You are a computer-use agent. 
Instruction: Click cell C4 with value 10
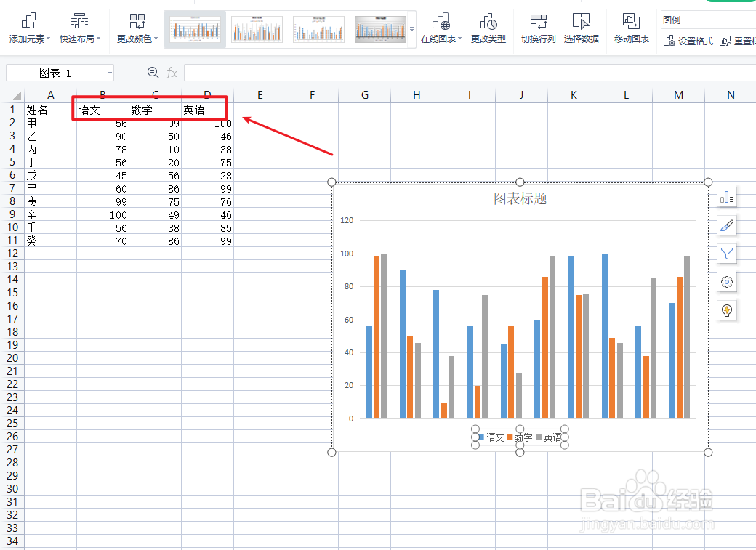click(x=156, y=150)
